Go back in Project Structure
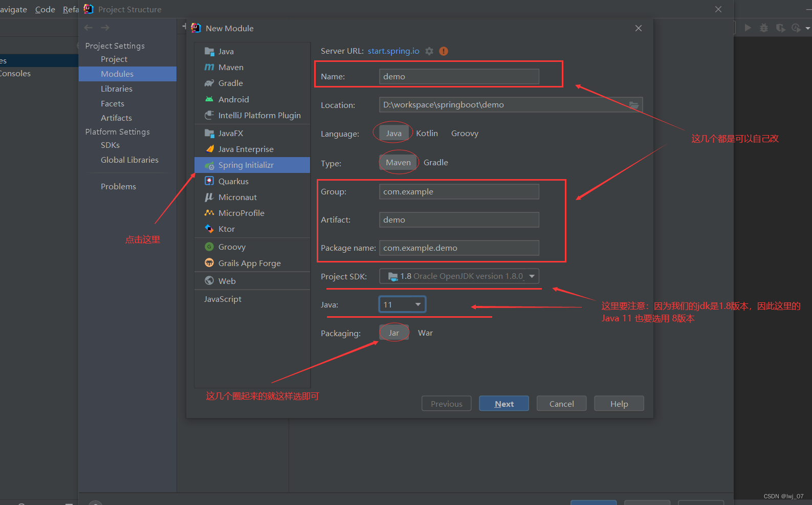Image resolution: width=812 pixels, height=505 pixels. [89, 28]
